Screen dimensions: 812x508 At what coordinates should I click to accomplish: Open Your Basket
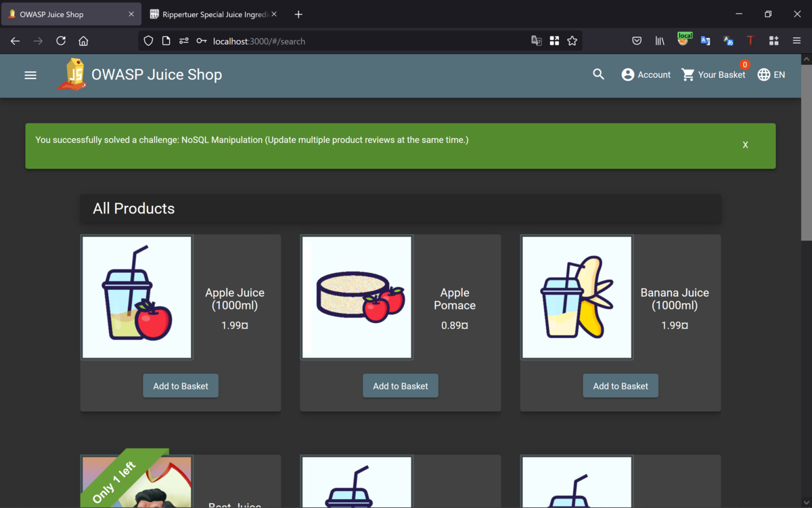click(713, 75)
